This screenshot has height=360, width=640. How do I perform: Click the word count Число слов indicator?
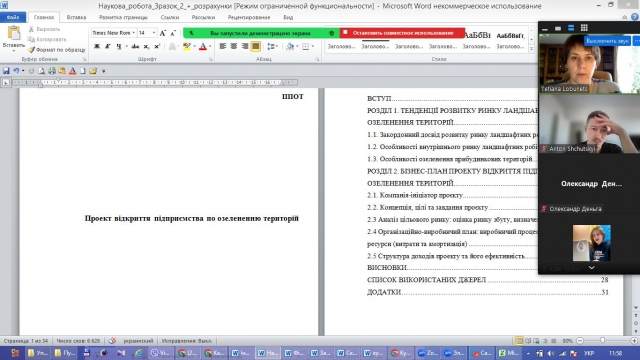78,341
